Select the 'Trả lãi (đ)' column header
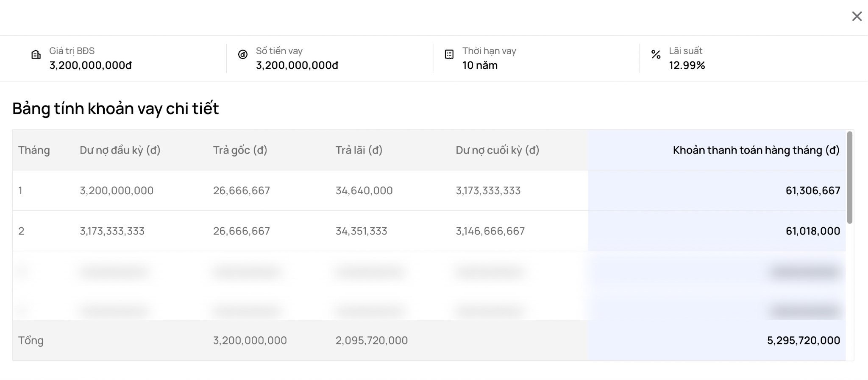Viewport: 868px width, 380px height. click(x=359, y=150)
